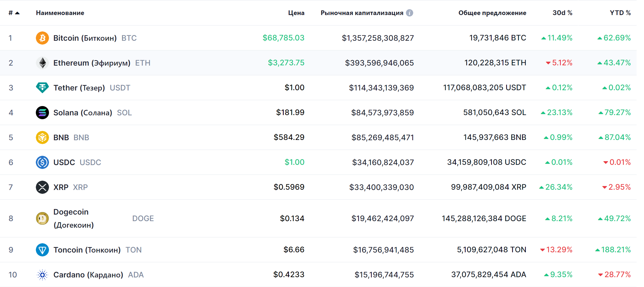Click supply value 37,075,829,454 ADA
The height and width of the screenshot is (287, 644).
[489, 274]
